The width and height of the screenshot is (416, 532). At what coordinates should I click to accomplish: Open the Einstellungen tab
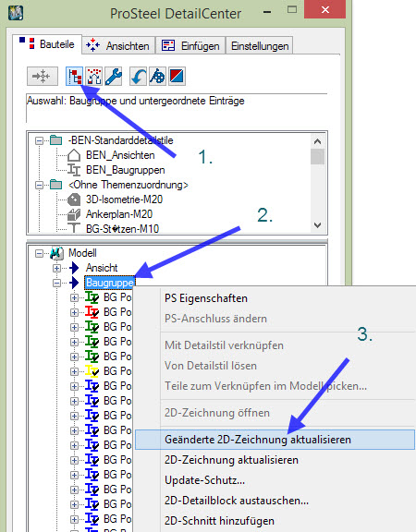(260, 45)
